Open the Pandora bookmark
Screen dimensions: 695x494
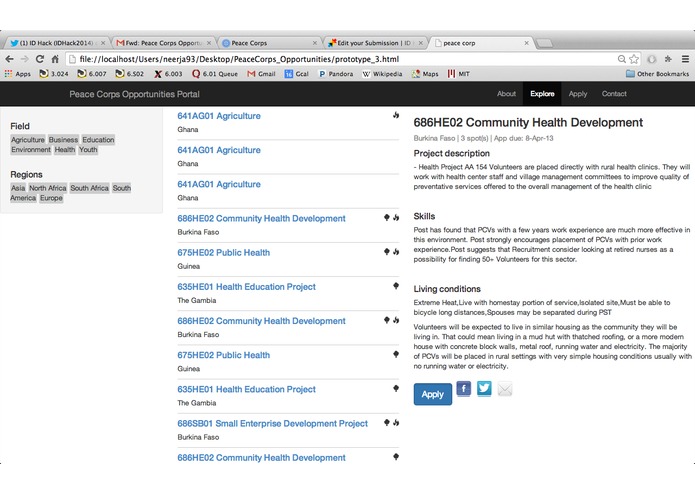pos(336,74)
